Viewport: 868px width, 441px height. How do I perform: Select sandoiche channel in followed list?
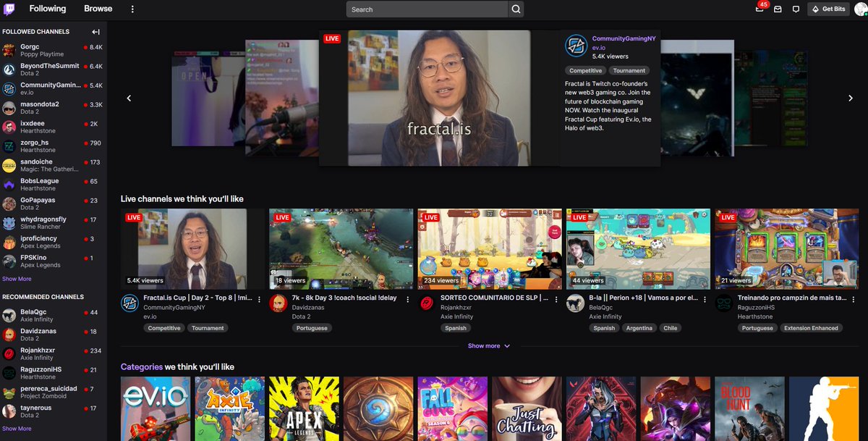coord(53,165)
